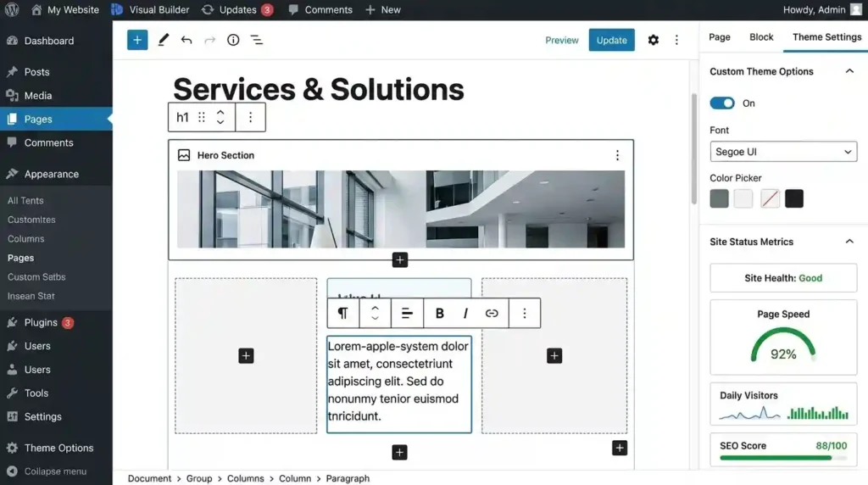Open Howdy, Admin account menu
This screenshot has height=485, width=868.
(x=822, y=9)
